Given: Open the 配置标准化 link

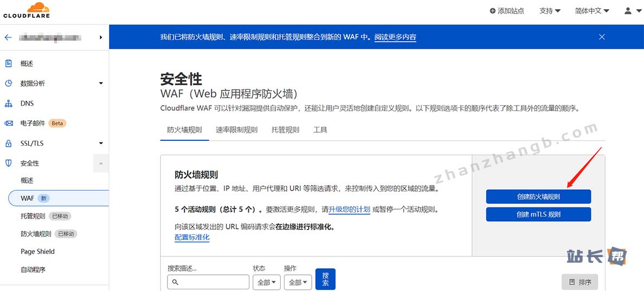Looking at the screenshot, I should click(192, 238).
